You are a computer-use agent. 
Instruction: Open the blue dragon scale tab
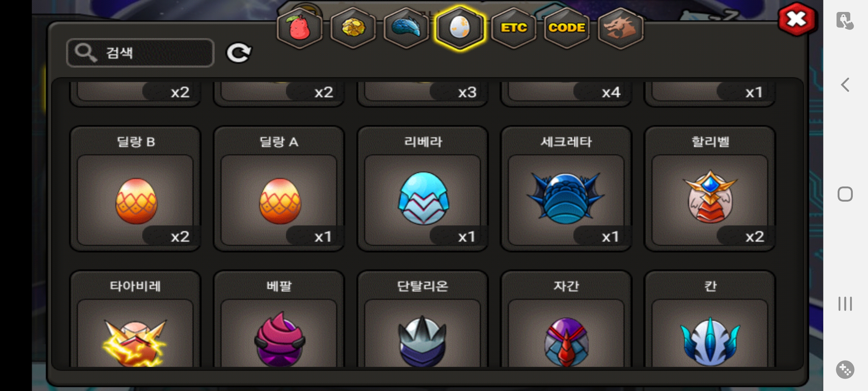[x=406, y=28]
